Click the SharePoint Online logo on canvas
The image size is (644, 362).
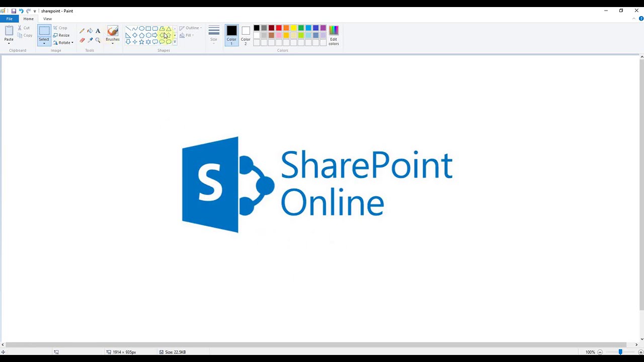click(317, 185)
